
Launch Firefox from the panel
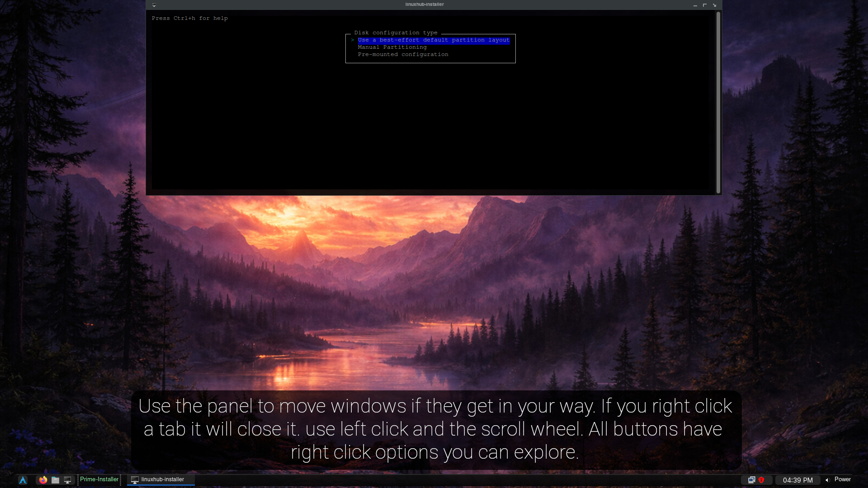[x=43, y=480]
